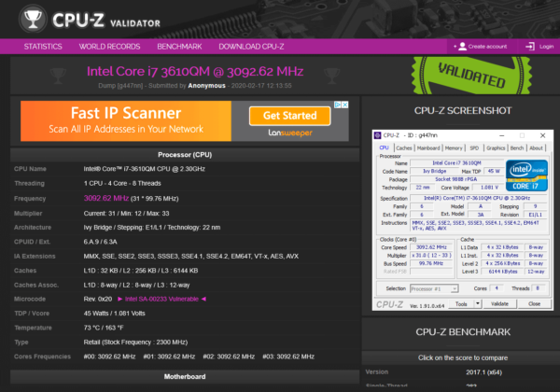Open the Download CPU-Z page

[x=251, y=47]
